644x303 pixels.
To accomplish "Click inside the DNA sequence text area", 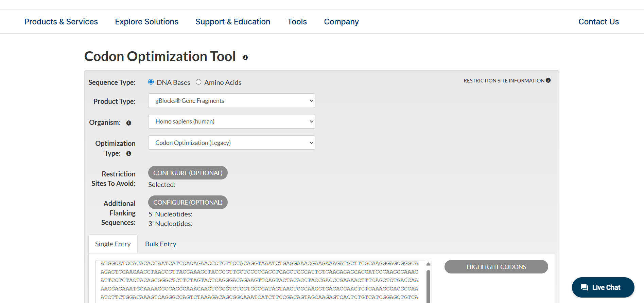I will 259,280.
